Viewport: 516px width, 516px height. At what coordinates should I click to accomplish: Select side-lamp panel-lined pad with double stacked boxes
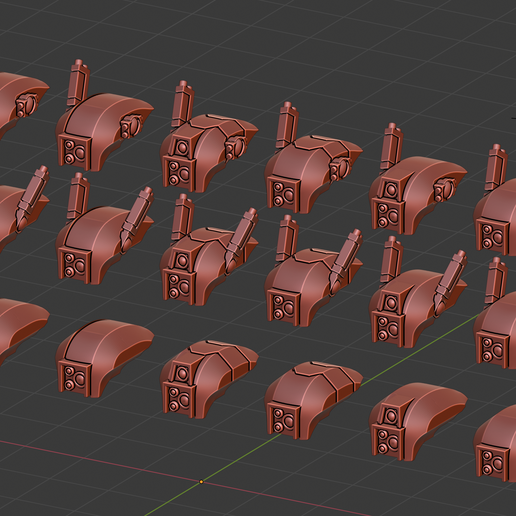pos(209,136)
